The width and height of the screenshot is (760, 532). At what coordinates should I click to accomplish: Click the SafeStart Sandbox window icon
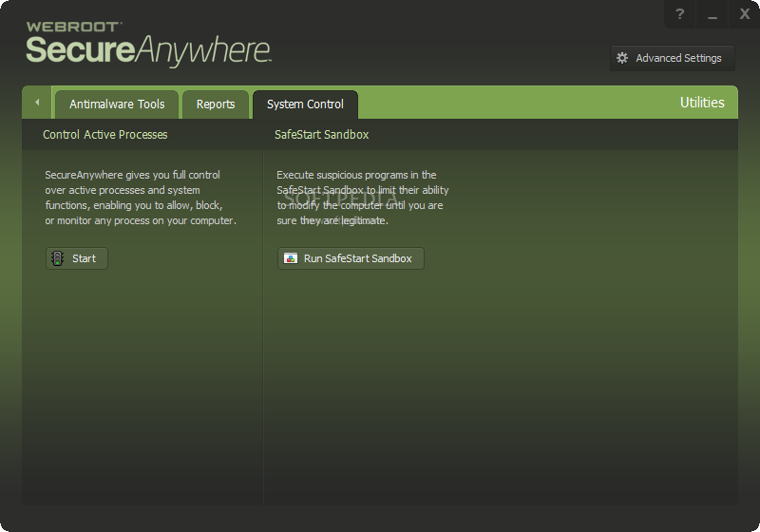pos(291,258)
